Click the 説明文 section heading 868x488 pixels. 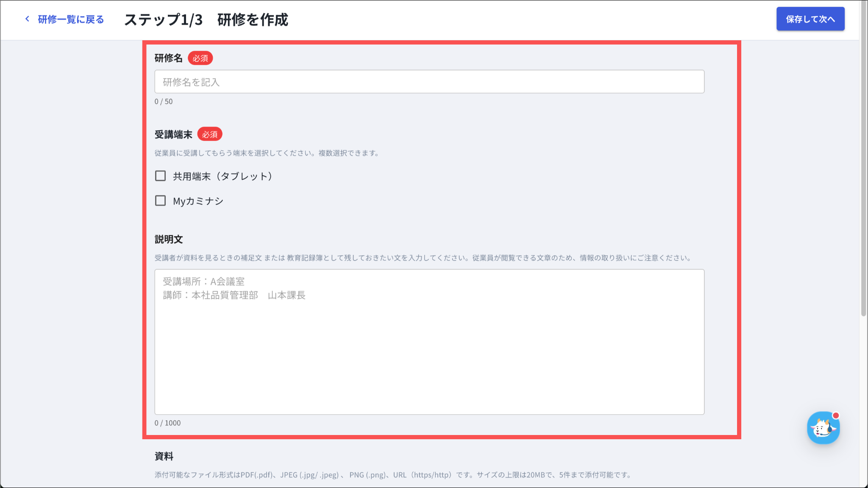(169, 239)
